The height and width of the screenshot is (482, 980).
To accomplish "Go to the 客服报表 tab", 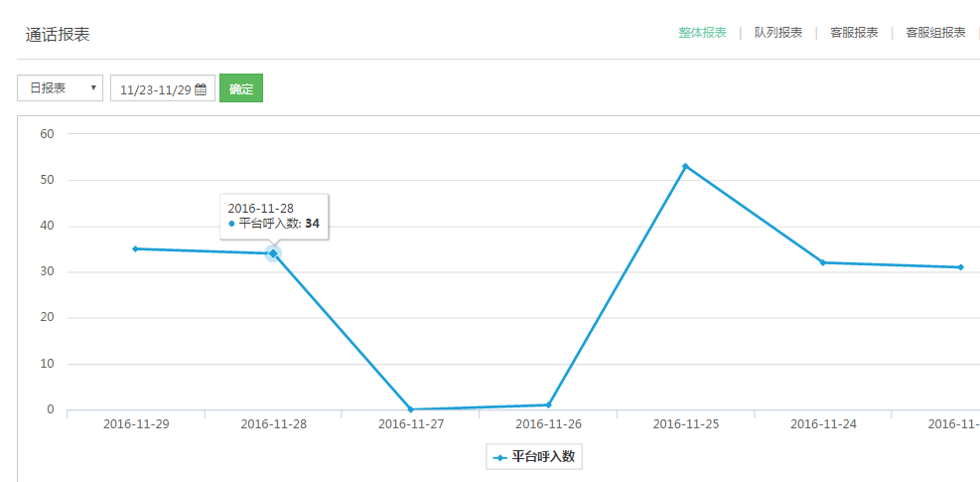I will pyautogui.click(x=854, y=33).
